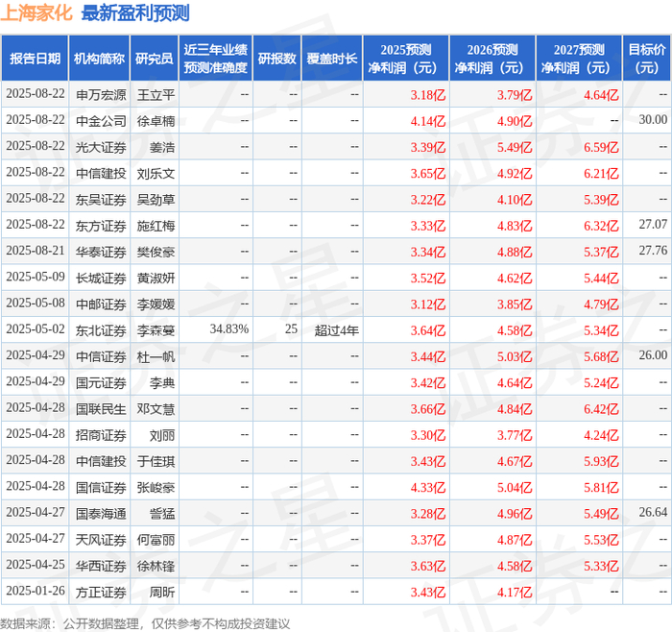The image size is (672, 632).
Task: Click the 报告日期 column header
Action: pos(35,59)
